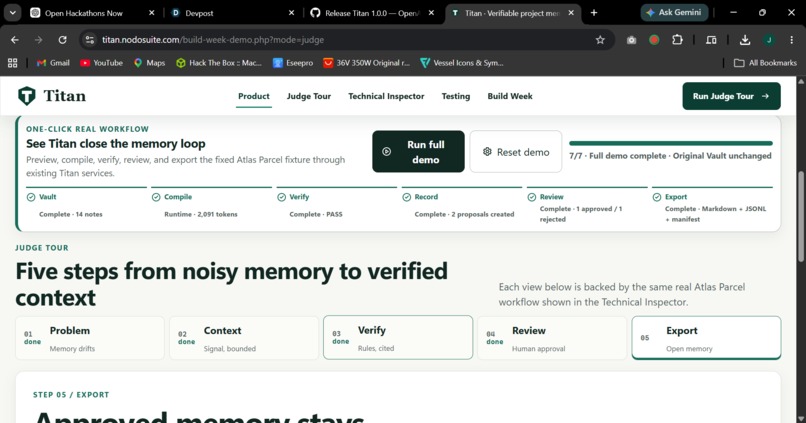
Task: Reload the page with the refresh icon
Action: coord(62,40)
